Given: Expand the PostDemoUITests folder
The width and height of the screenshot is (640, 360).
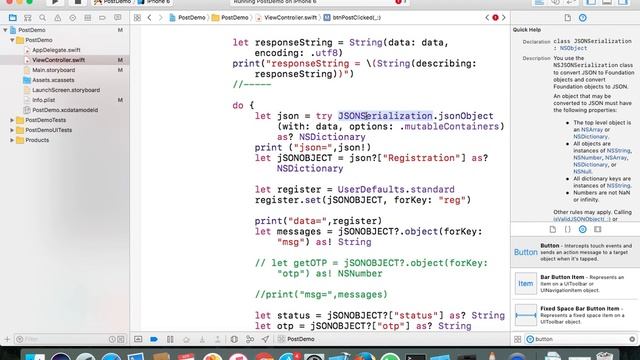Looking at the screenshot, I should pyautogui.click(x=12, y=130).
